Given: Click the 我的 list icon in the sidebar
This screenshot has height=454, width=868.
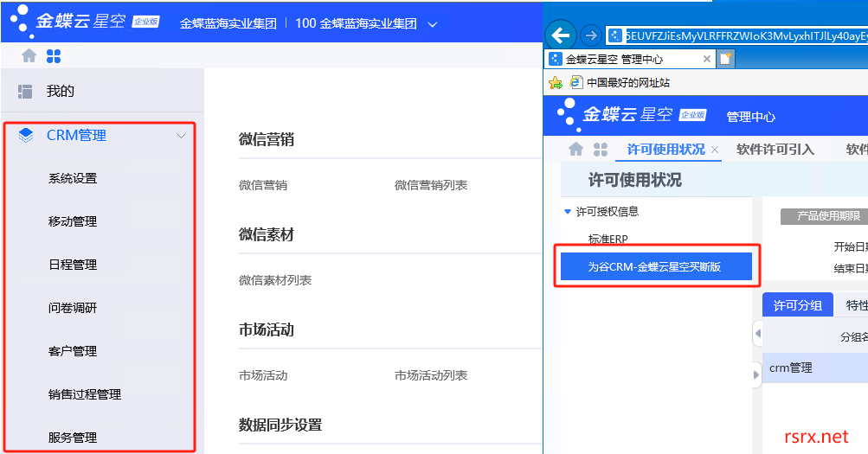Looking at the screenshot, I should pyautogui.click(x=25, y=92).
